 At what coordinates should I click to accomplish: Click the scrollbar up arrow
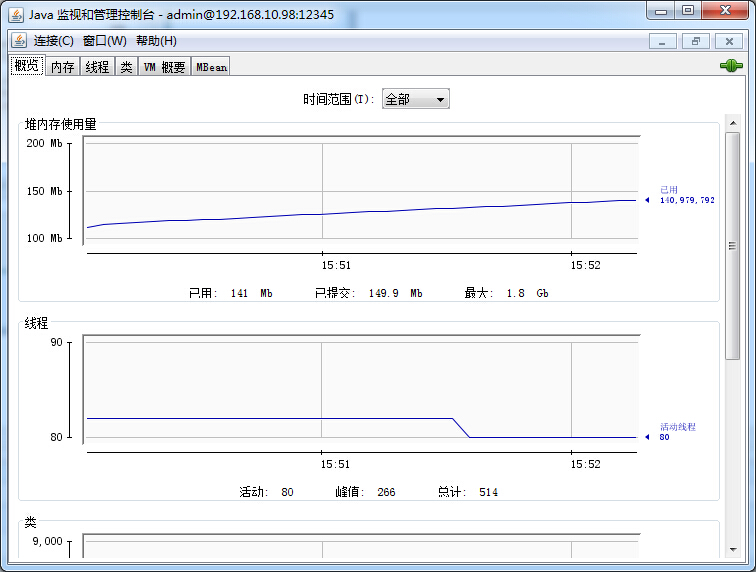[733, 123]
